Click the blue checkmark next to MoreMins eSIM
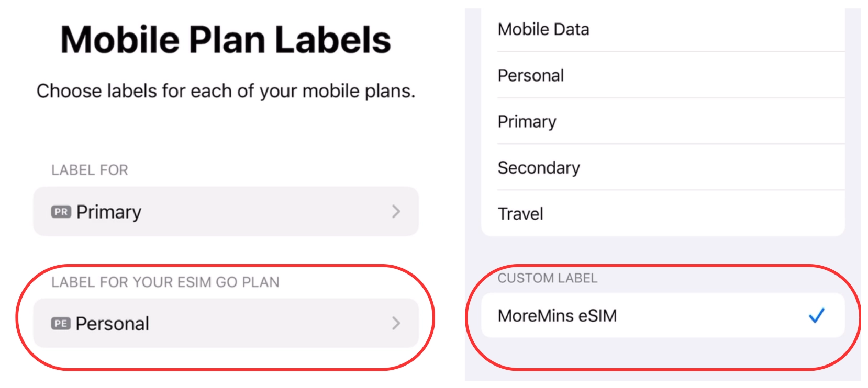The height and width of the screenshot is (388, 868). click(816, 316)
